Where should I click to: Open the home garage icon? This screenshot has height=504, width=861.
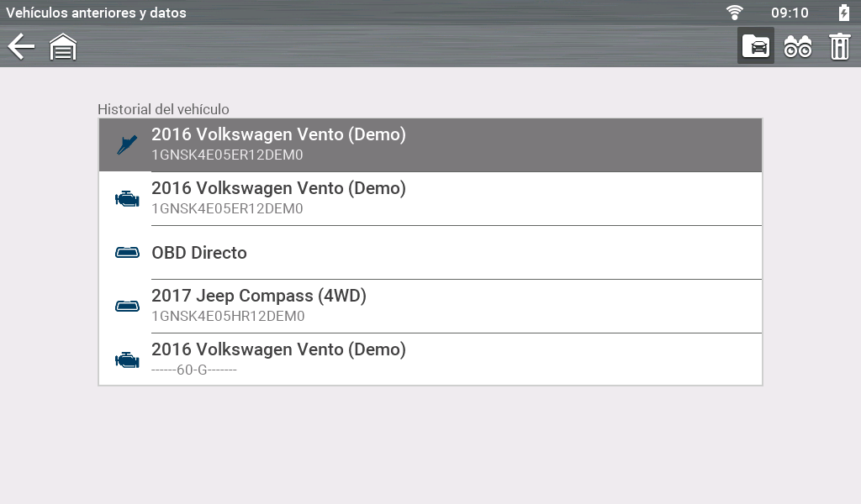(63, 47)
